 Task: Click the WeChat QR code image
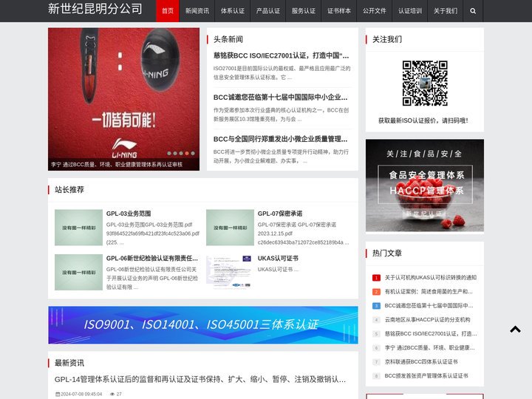pos(425,83)
